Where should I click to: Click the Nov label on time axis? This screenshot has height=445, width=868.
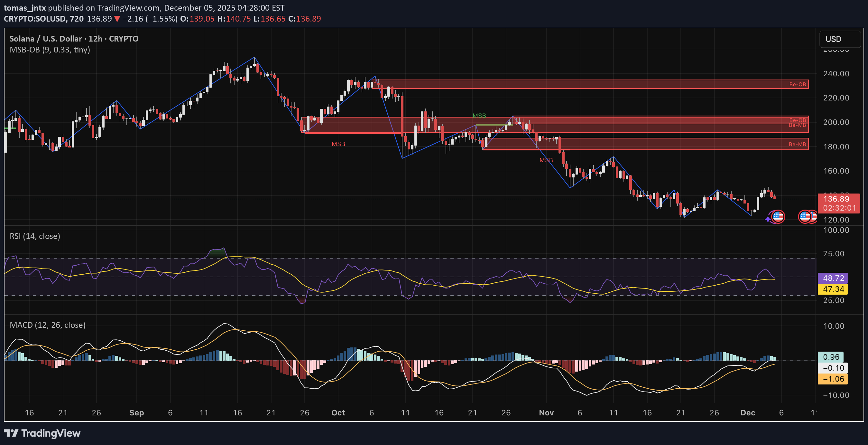546,412
